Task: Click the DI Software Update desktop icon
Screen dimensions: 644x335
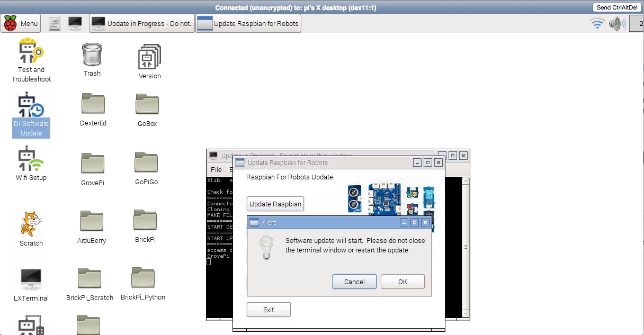Action: tap(31, 115)
